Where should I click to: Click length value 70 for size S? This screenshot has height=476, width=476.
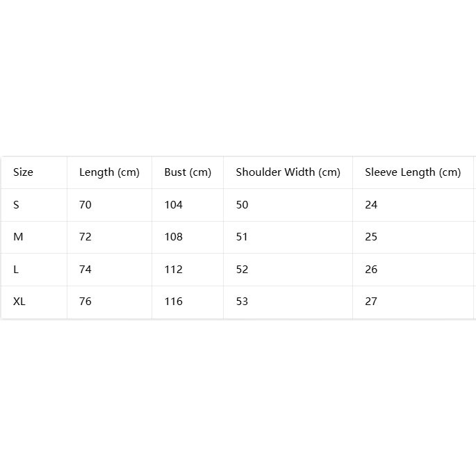click(85, 205)
